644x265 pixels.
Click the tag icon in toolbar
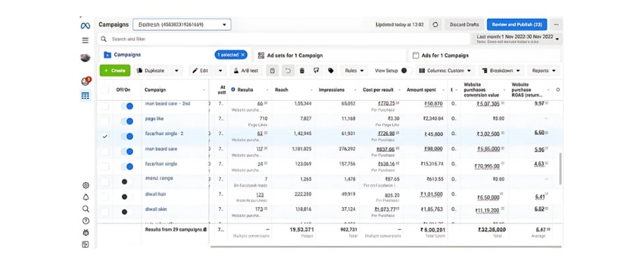click(331, 71)
